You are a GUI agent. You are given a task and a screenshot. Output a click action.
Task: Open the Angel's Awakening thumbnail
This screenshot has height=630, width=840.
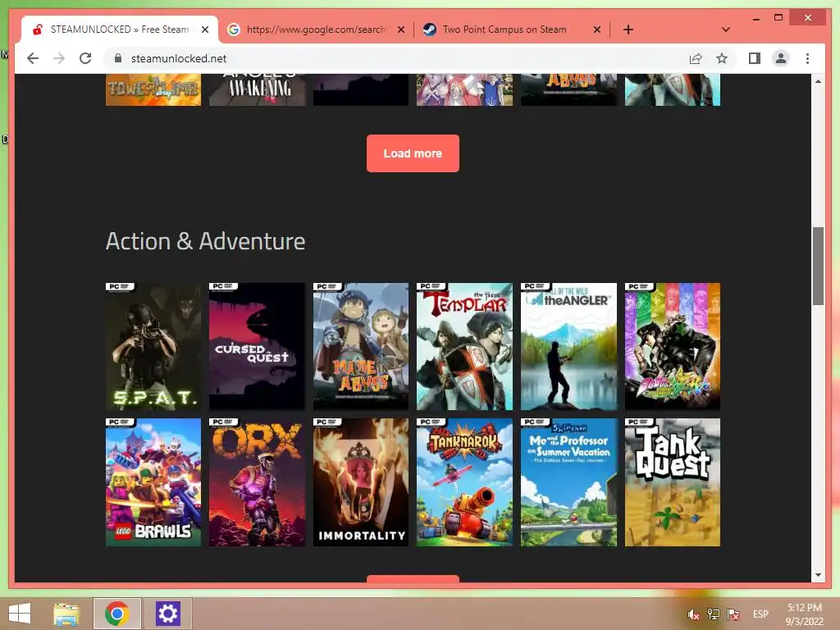pos(257,89)
